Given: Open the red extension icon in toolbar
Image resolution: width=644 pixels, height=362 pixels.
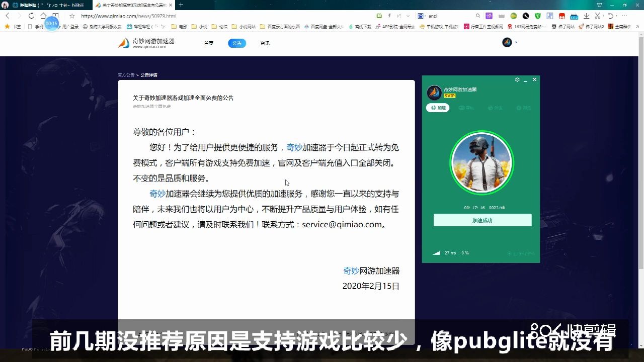Looking at the screenshot, I should pos(562,16).
